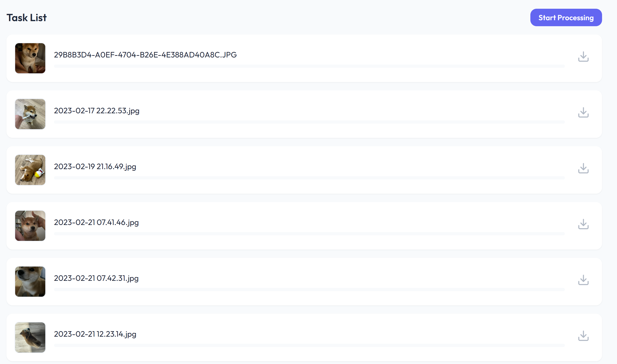Download 2023-02-17 22.22.53.jpg result
The width and height of the screenshot is (617, 364).
click(583, 113)
